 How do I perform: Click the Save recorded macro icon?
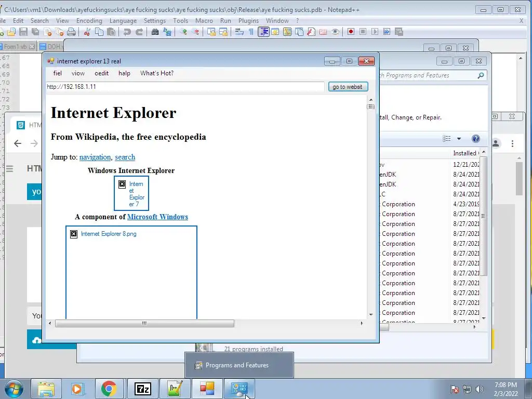(x=399, y=32)
